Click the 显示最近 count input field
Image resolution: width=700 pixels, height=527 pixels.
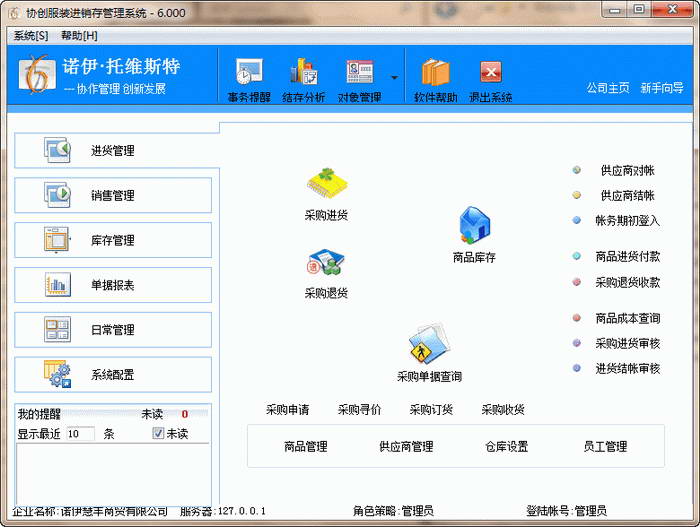click(80, 434)
